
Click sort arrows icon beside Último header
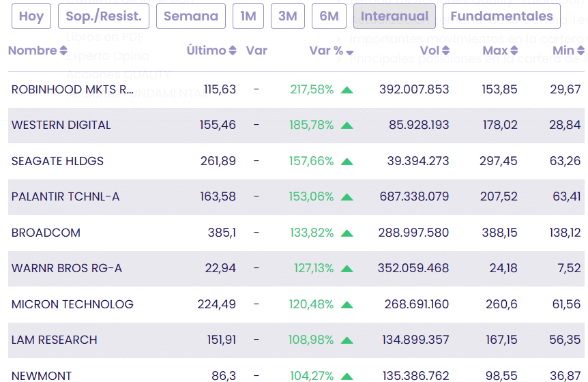pyautogui.click(x=233, y=51)
